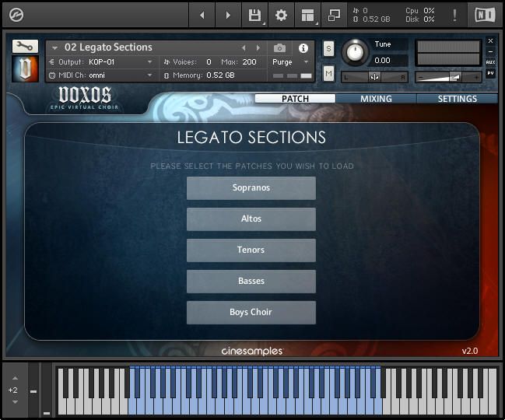Open the workspace layout panel menu
505x420 pixels.
coord(308,15)
